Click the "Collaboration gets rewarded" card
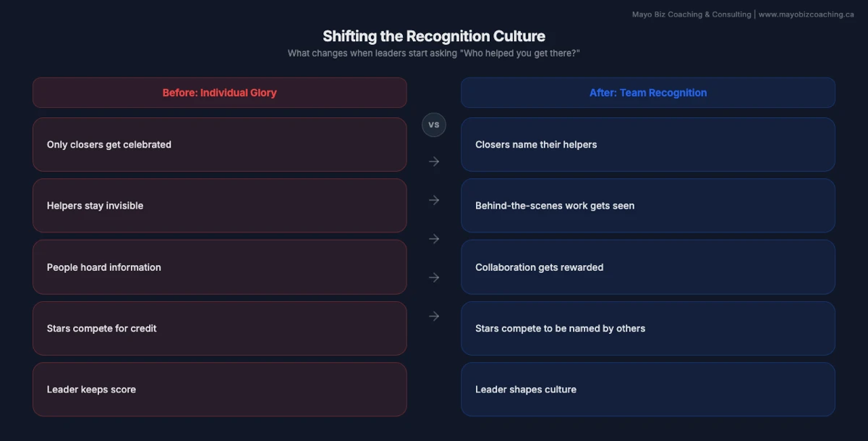This screenshot has width=868, height=441. point(648,266)
